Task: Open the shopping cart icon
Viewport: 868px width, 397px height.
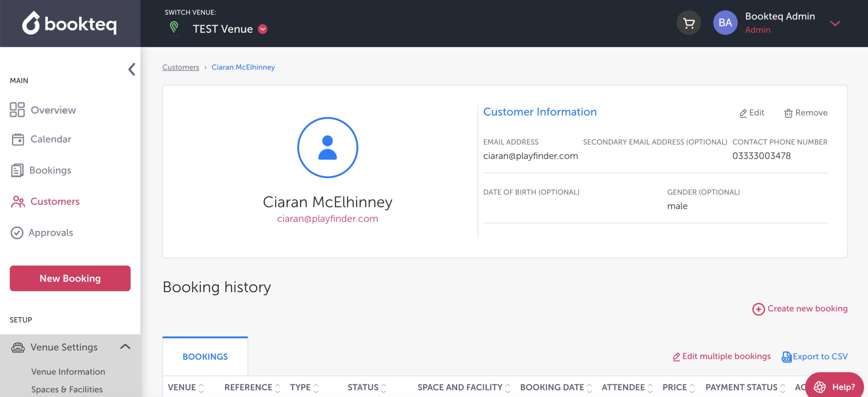Action: [x=688, y=23]
